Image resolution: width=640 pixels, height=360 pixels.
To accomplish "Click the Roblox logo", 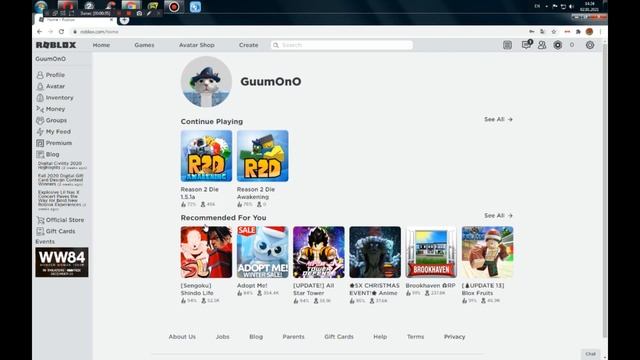I will [56, 45].
